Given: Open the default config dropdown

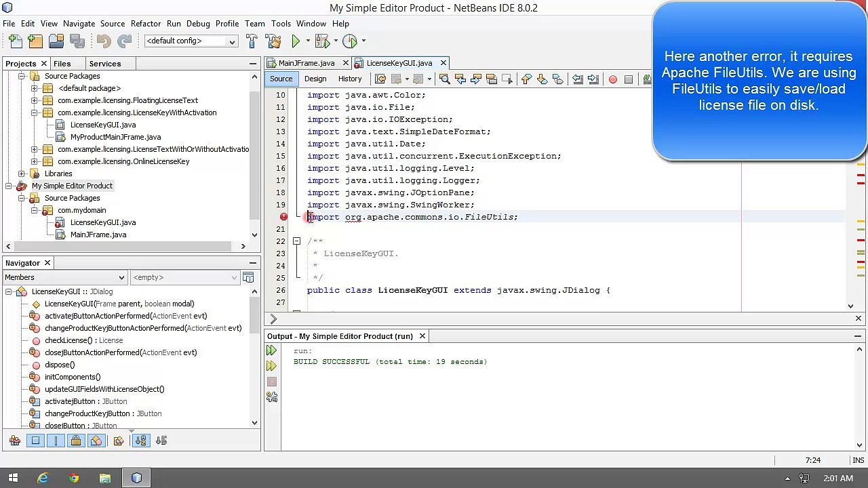Looking at the screenshot, I should tap(231, 41).
